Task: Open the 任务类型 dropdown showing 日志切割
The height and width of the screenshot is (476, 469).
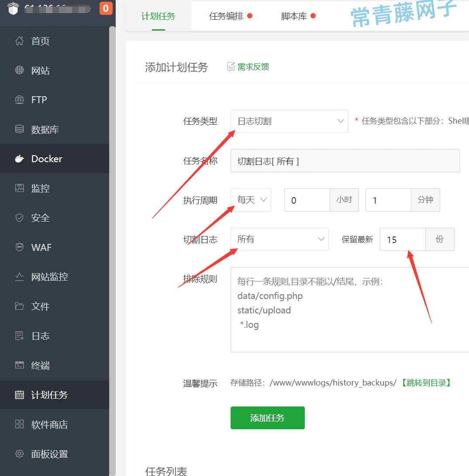Action: point(290,121)
